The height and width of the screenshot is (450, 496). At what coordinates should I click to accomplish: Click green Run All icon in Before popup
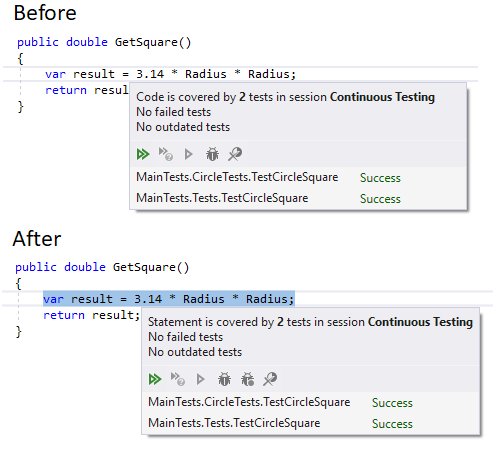pos(143,154)
